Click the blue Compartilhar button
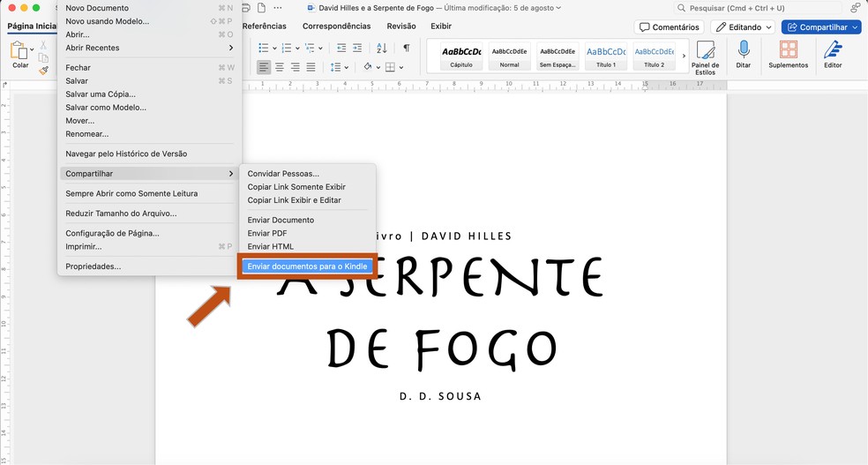 click(x=820, y=27)
